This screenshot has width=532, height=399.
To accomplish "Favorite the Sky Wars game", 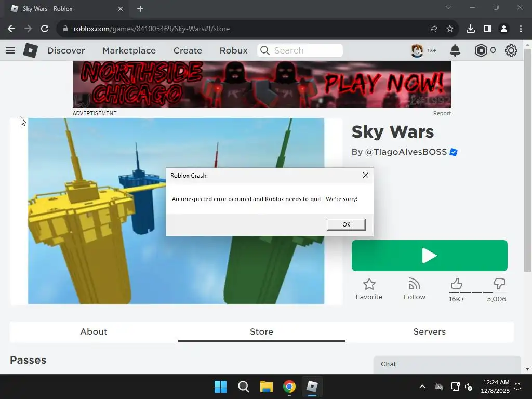I will click(369, 289).
